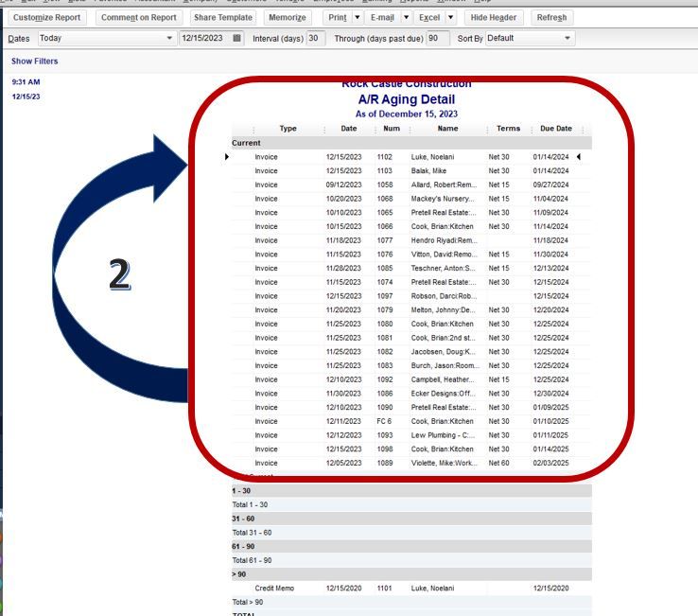
Task: Click the 'Total 31 - 60' row
Action: pyautogui.click(x=411, y=533)
